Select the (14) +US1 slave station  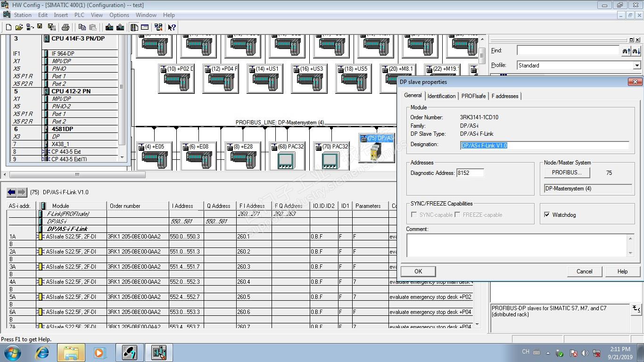tap(264, 78)
